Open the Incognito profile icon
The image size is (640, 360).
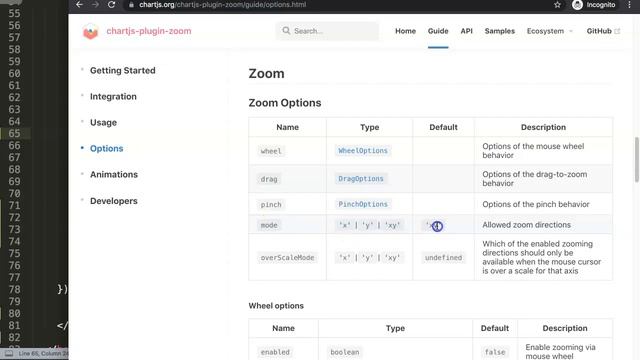click(577, 5)
